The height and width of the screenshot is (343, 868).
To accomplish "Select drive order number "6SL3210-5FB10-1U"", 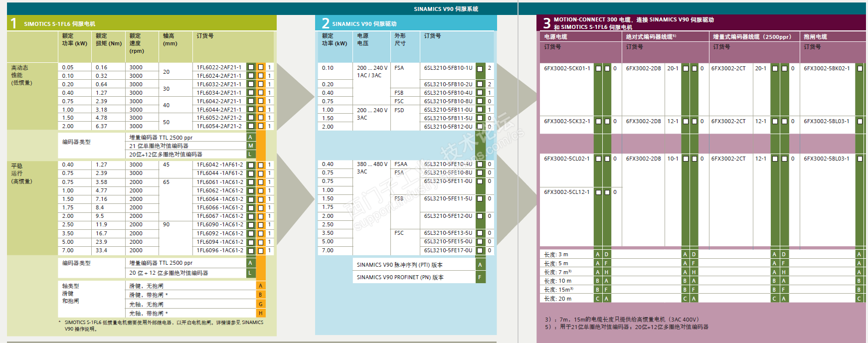I will pos(448,68).
